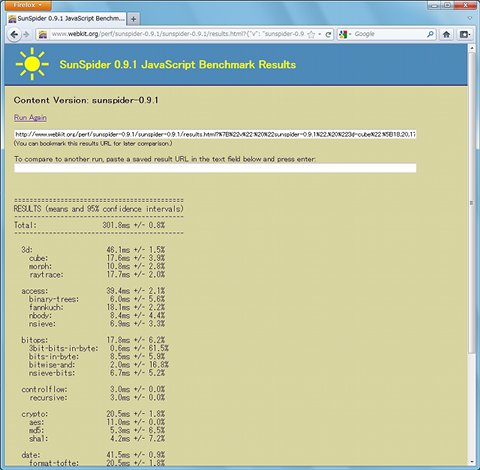480x470 pixels.
Task: Focus the webkit.org URL address bar
Action: (x=178, y=34)
